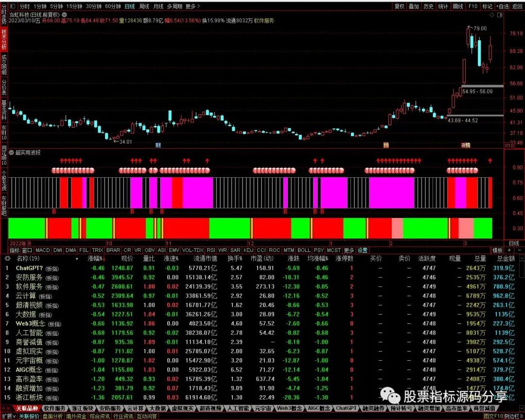Switch to 周线 weekly chart

click(x=144, y=6)
